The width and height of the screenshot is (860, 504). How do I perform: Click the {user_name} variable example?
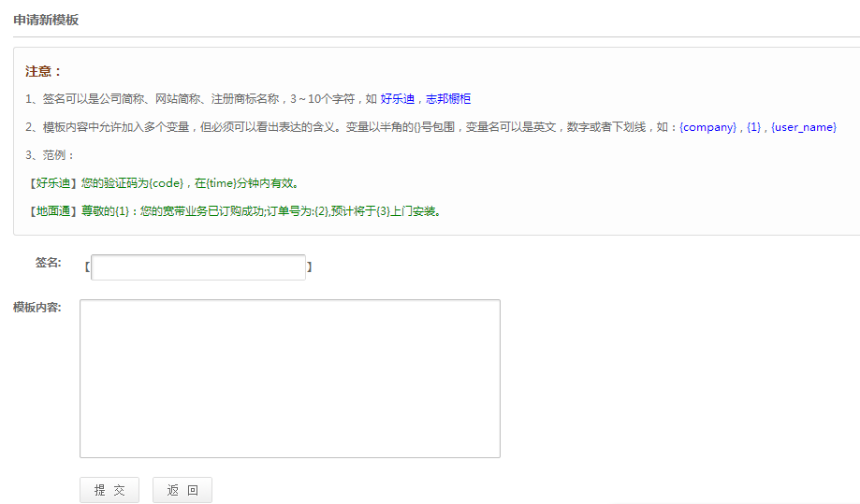(804, 127)
